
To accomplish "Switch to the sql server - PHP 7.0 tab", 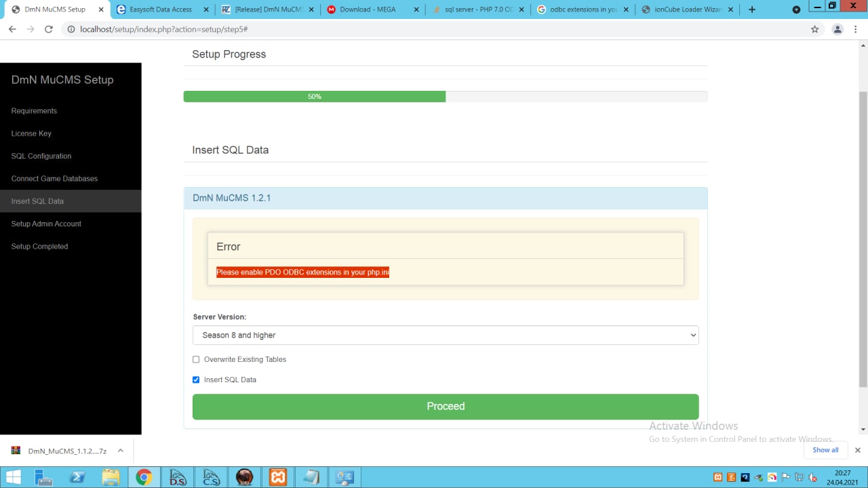I will click(478, 9).
